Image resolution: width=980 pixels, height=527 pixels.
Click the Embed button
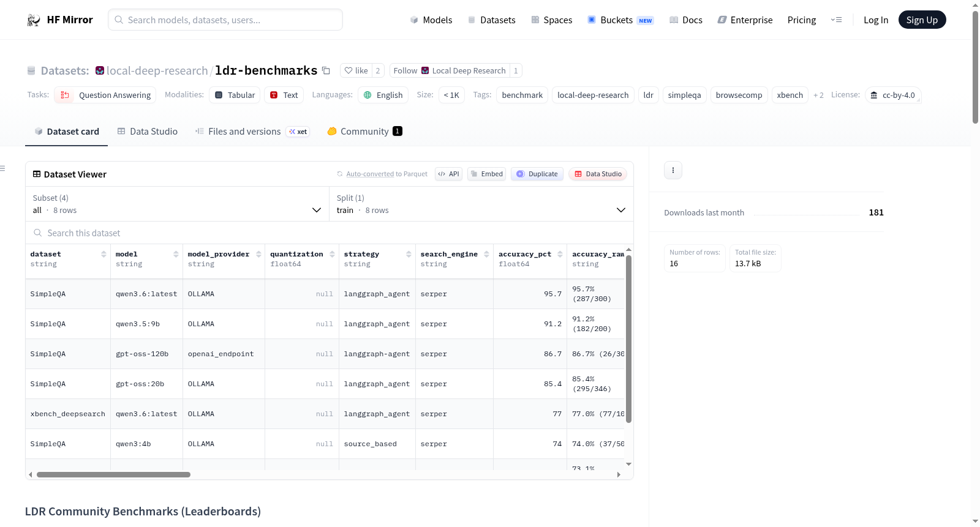tap(486, 174)
